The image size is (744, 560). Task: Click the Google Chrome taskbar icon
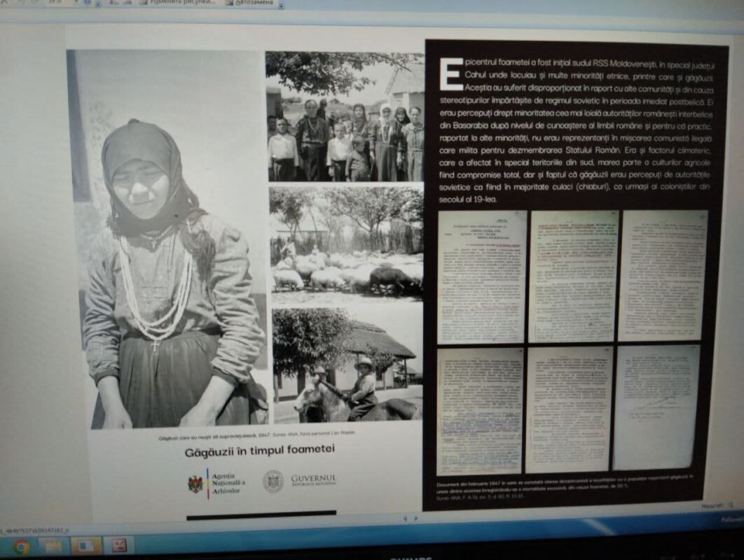[x=21, y=546]
